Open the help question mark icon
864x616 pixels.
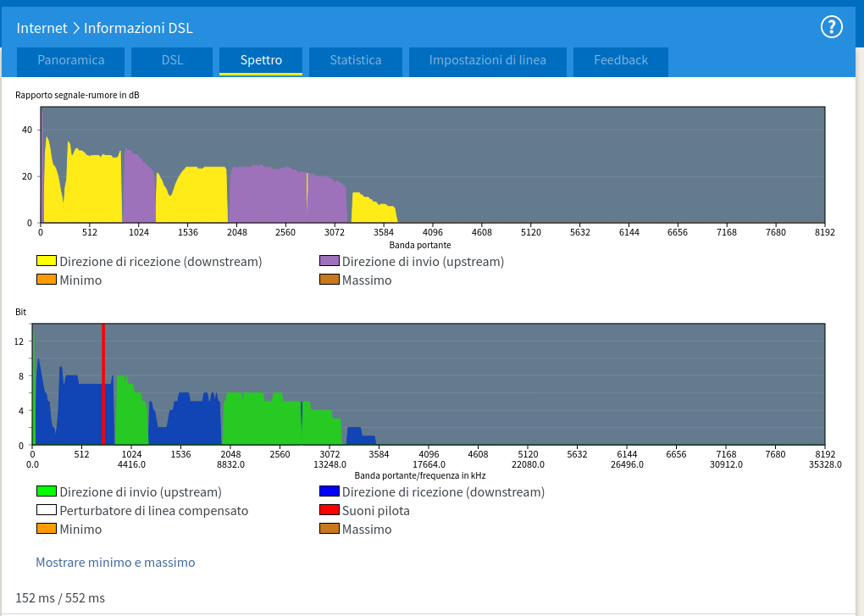coord(831,26)
